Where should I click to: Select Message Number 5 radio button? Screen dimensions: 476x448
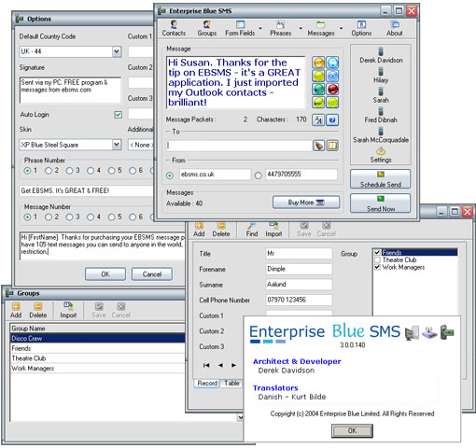tap(111, 217)
